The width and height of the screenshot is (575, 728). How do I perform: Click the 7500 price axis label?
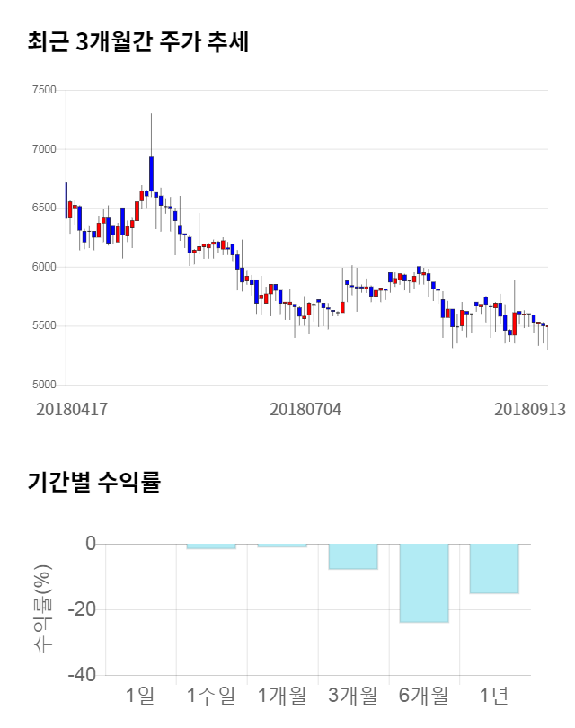click(43, 90)
